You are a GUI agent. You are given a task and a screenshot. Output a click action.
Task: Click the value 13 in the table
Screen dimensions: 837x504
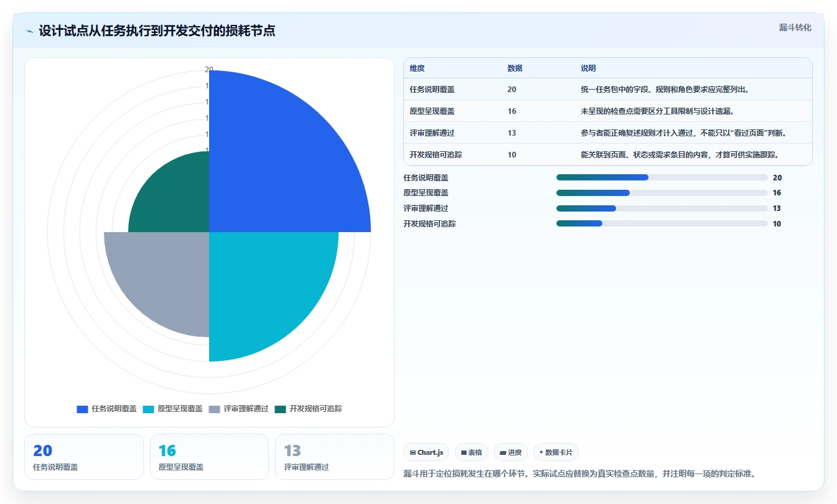click(x=512, y=133)
